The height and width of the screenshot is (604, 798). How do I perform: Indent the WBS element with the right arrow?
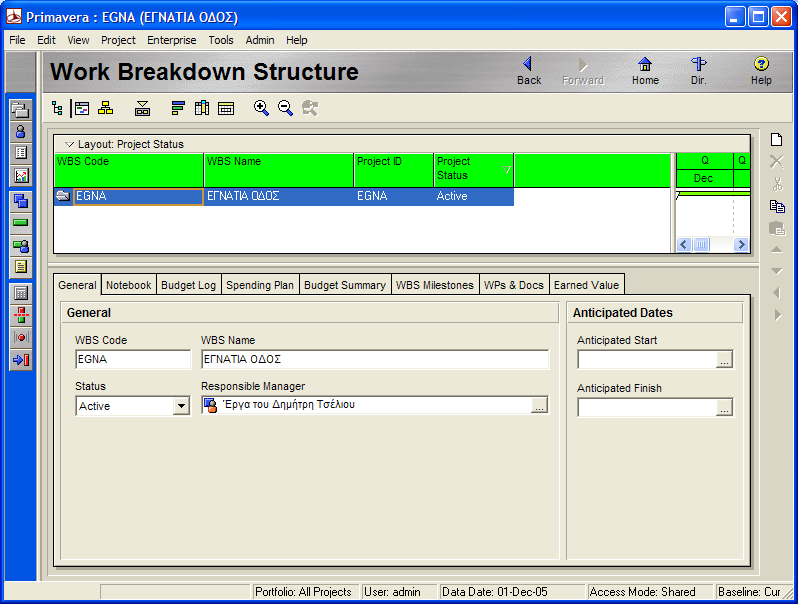778,315
